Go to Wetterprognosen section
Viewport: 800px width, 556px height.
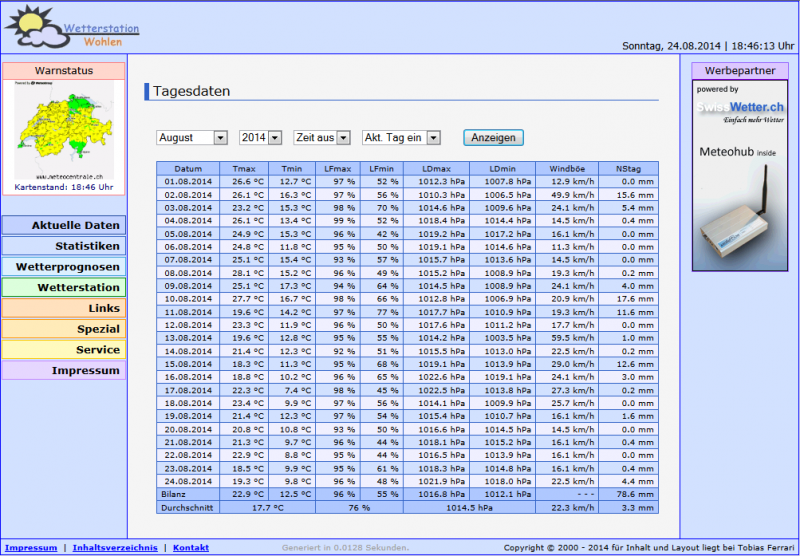pos(64,267)
